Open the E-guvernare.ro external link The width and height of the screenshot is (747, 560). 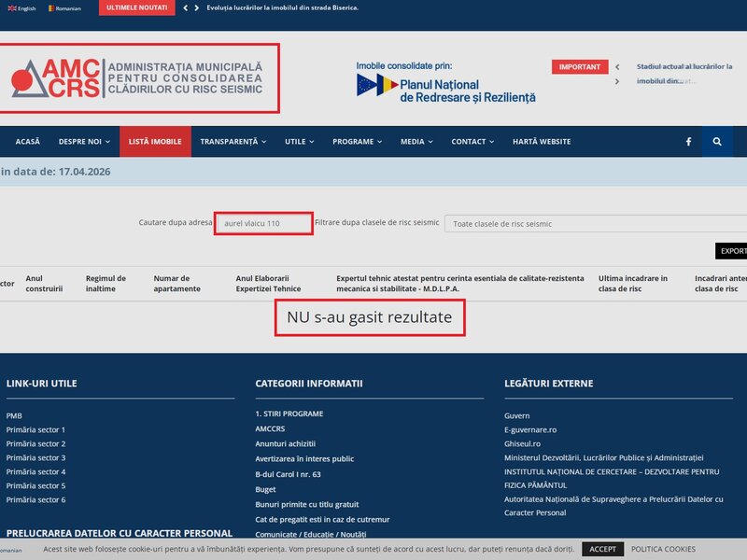pyautogui.click(x=530, y=429)
